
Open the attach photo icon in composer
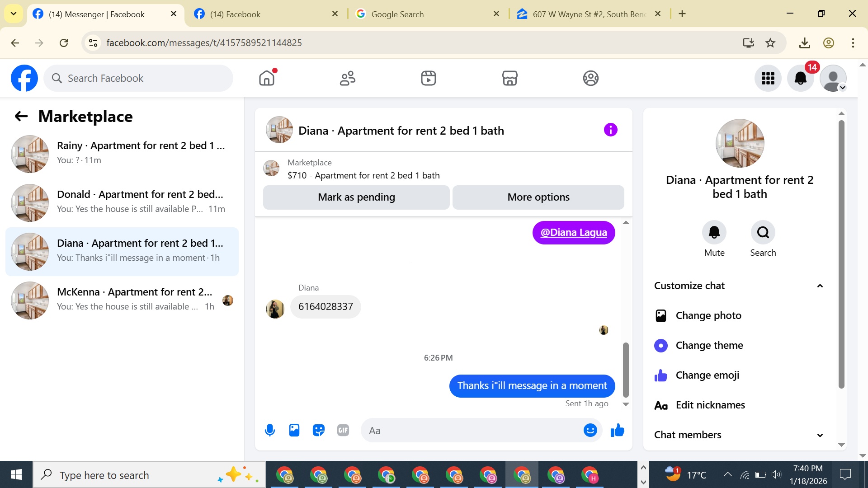tap(294, 430)
